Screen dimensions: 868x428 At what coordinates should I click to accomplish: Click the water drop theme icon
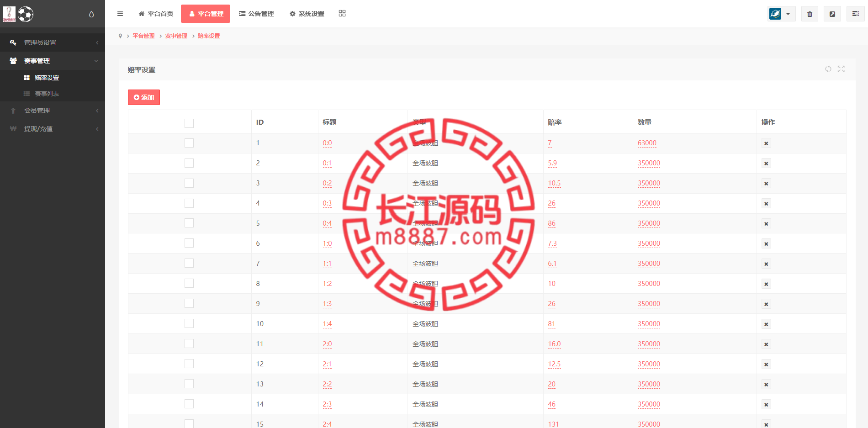coord(91,14)
